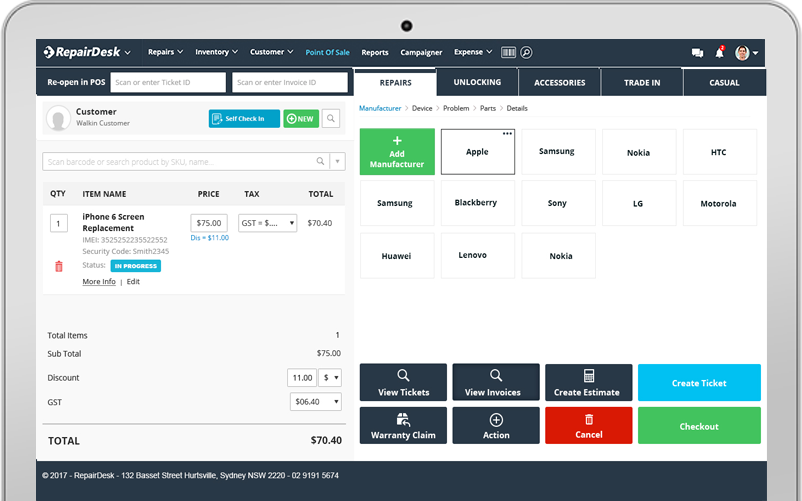The image size is (802, 501).
Task: Click the $75.00 price field
Action: click(209, 223)
